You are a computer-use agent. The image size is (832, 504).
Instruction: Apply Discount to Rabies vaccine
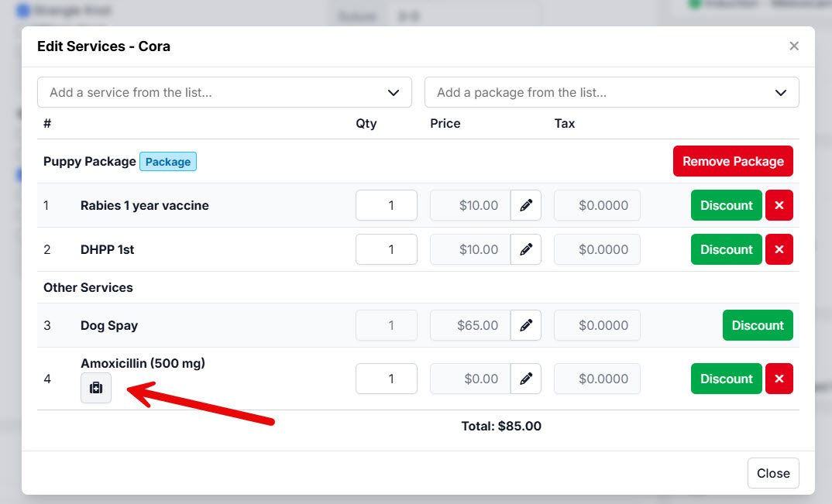click(x=727, y=205)
